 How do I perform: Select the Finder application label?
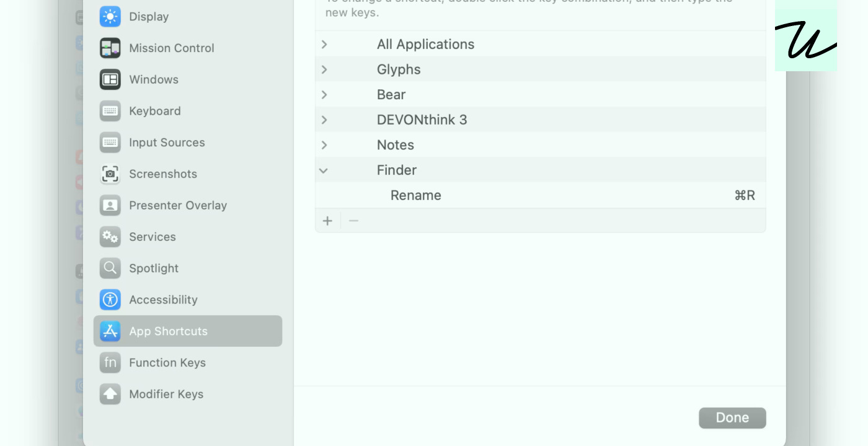tap(397, 170)
